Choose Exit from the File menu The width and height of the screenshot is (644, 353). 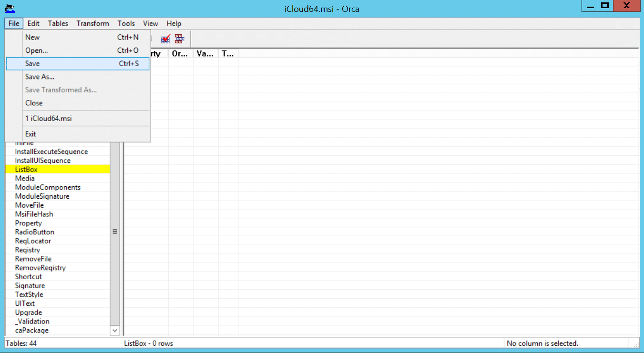78,134
